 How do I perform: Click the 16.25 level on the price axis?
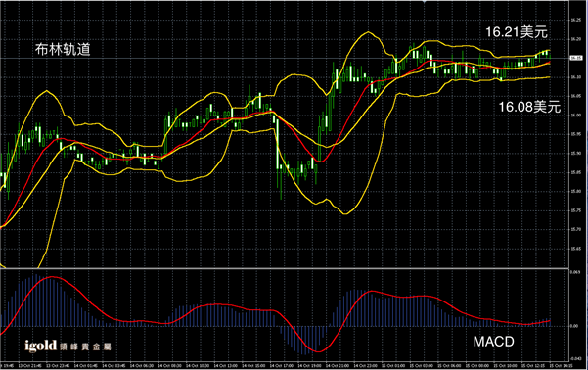click(575, 20)
